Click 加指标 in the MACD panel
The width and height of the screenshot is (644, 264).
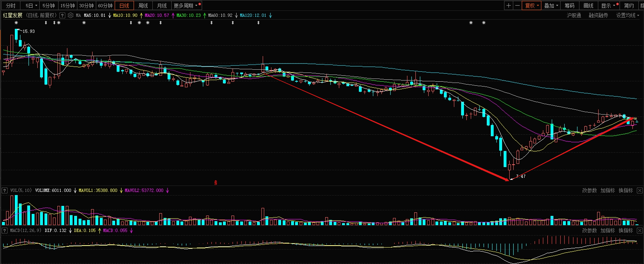tap(608, 230)
